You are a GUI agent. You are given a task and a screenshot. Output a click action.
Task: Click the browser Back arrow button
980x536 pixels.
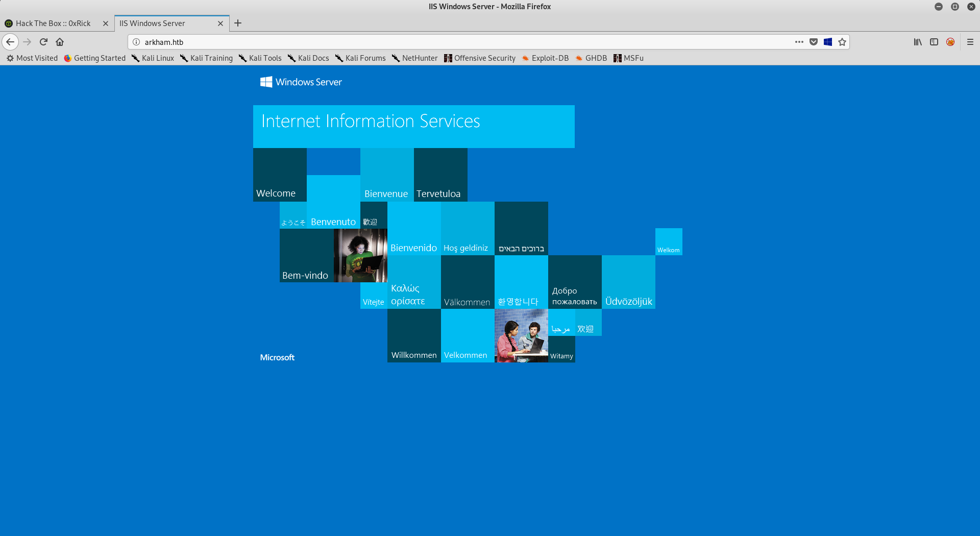[10, 42]
